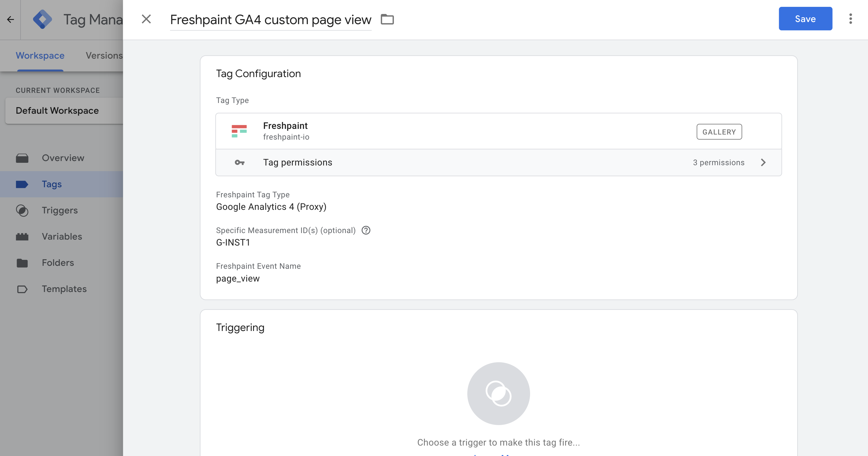The width and height of the screenshot is (868, 456).
Task: Click the key icon in Tag permissions
Action: click(239, 163)
